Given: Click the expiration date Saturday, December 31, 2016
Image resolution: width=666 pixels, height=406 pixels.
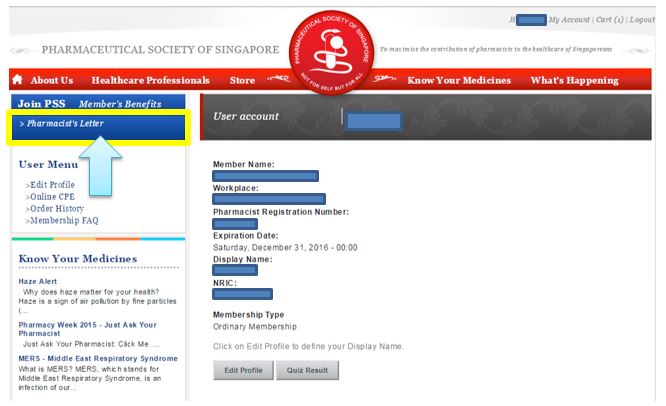Looking at the screenshot, I should click(285, 248).
